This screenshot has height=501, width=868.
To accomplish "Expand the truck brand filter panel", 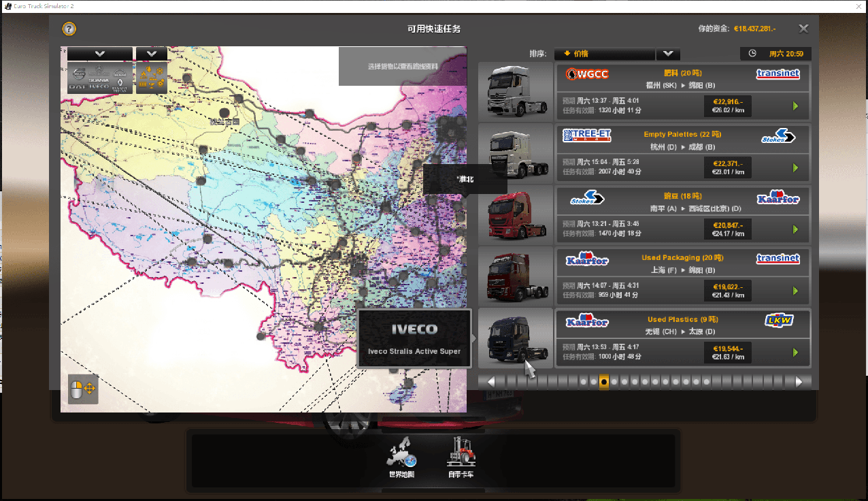I will tap(100, 53).
